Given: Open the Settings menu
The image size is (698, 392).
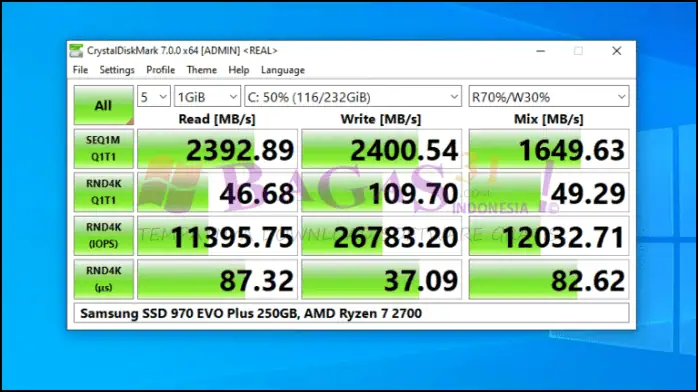Looking at the screenshot, I should coord(117,70).
